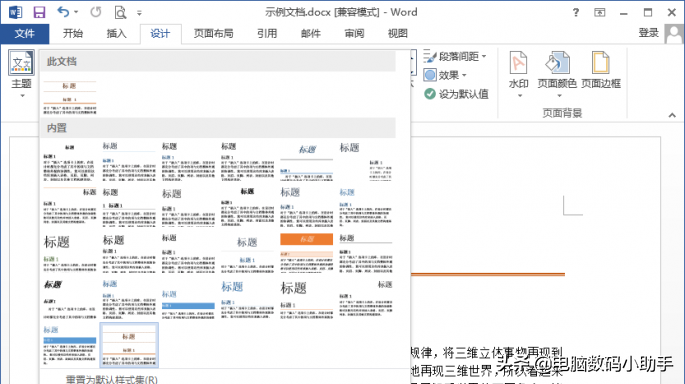
Task: Customize the Quick Access Toolbar dropdown
Action: pos(139,13)
